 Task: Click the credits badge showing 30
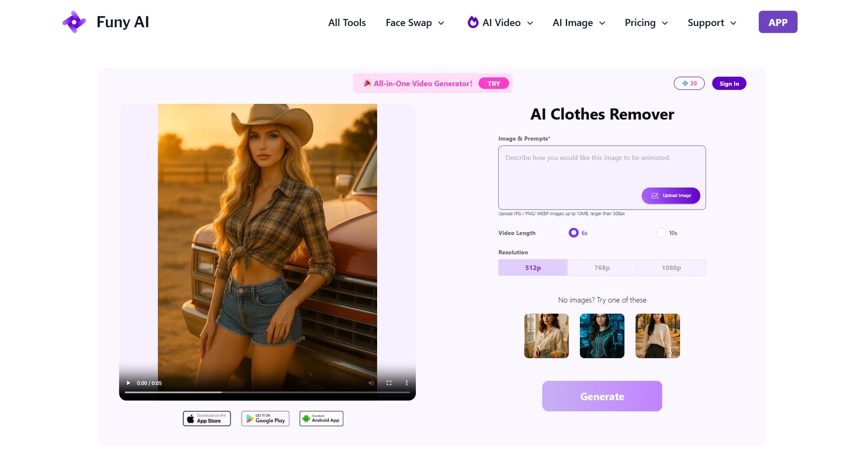point(689,83)
